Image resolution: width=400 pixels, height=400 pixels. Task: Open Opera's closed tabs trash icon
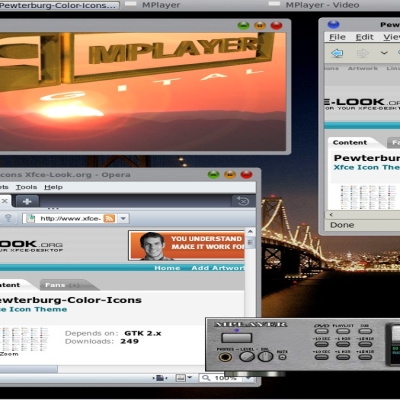pyautogui.click(x=242, y=201)
